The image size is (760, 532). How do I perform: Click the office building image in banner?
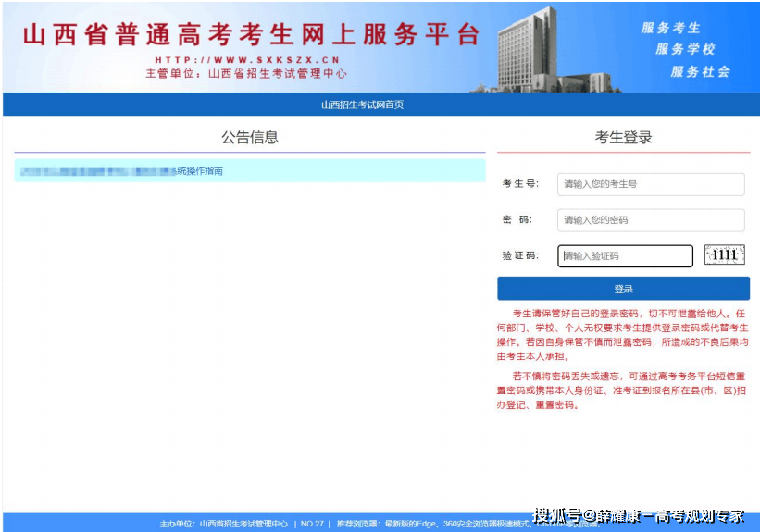[548, 51]
